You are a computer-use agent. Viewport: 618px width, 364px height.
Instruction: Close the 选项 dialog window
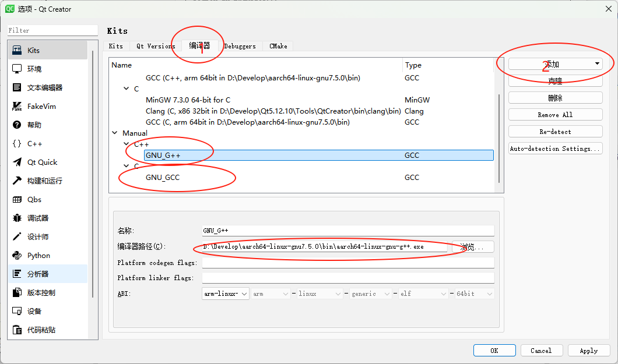(x=609, y=9)
